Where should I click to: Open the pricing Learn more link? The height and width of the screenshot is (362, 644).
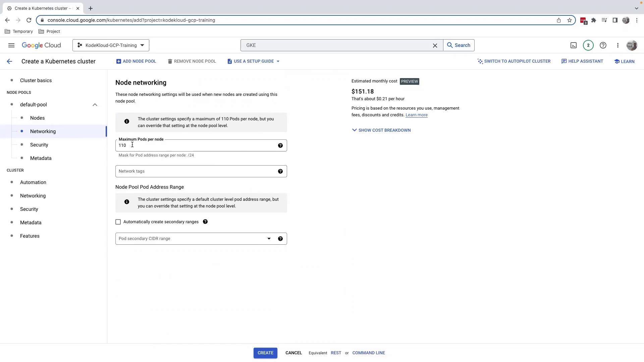coord(416,115)
